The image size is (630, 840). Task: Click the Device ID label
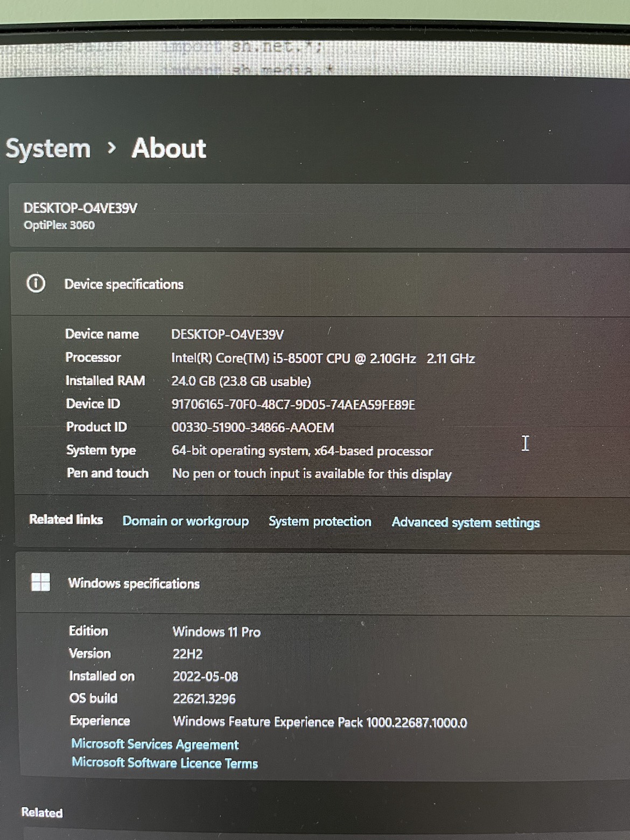point(93,404)
